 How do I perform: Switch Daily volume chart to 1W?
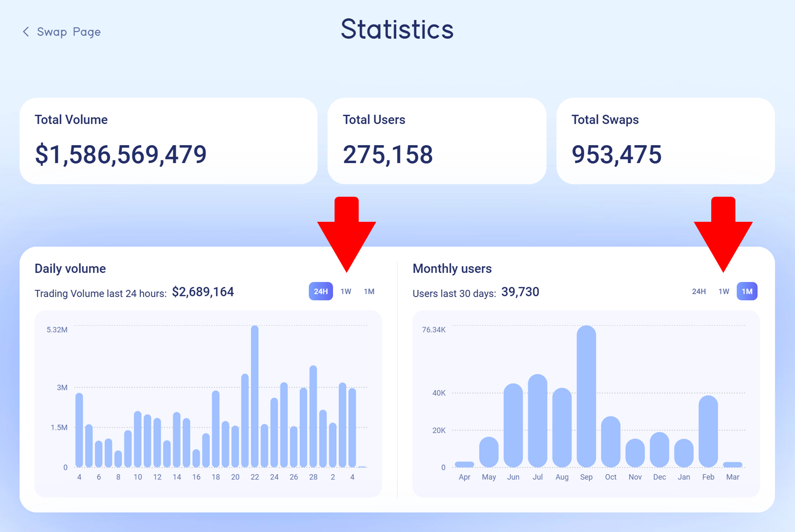[x=345, y=291]
